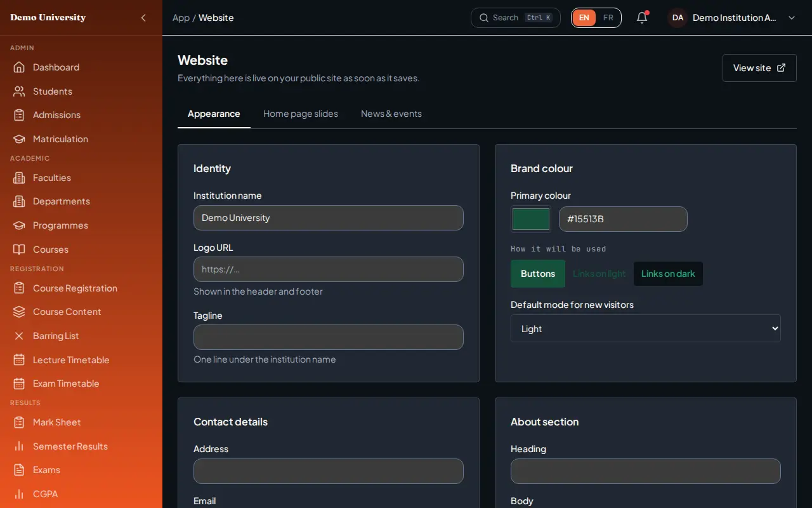The width and height of the screenshot is (812, 508).
Task: Click the Buttons colour preview
Action: [x=538, y=274]
